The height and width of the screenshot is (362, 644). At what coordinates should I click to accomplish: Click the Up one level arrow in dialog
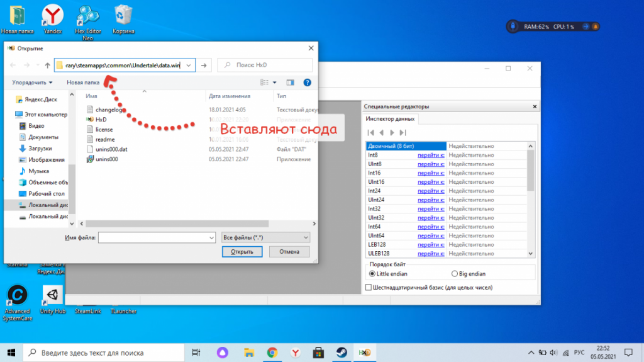tap(47, 65)
